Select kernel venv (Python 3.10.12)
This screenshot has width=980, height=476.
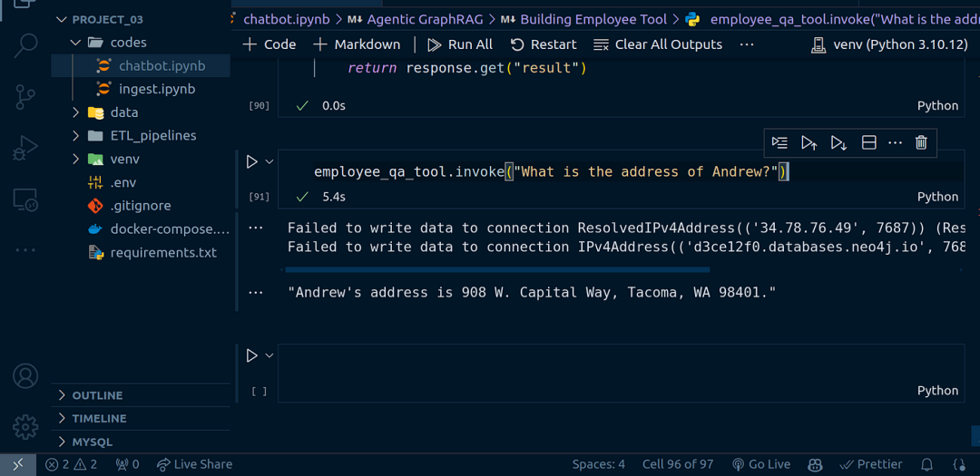(x=888, y=44)
